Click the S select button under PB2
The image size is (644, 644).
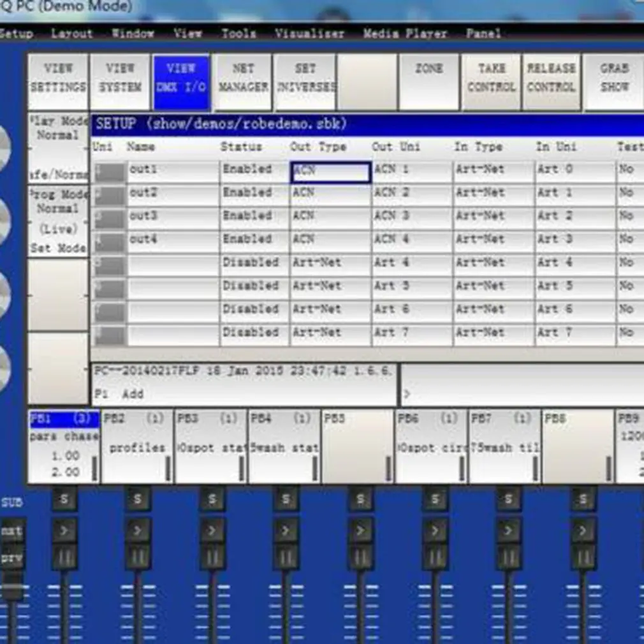tap(138, 499)
